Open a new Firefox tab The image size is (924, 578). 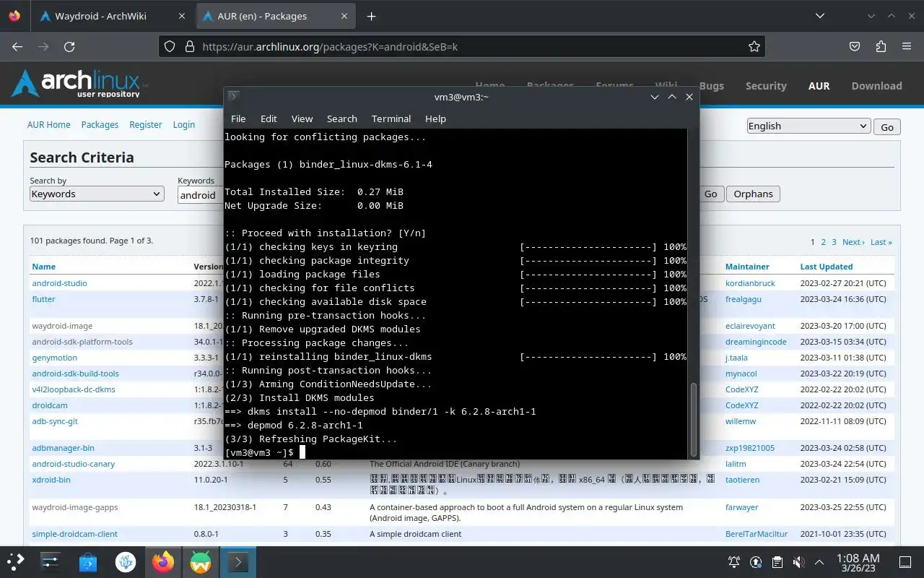[371, 16]
